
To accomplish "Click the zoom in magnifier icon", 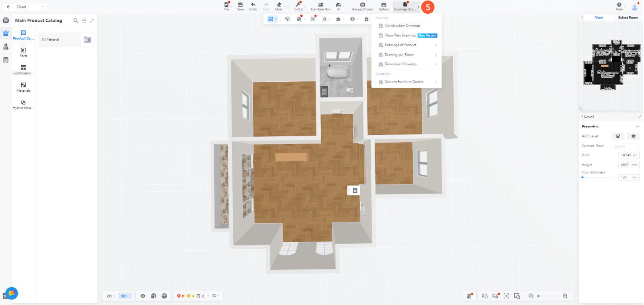I will [565, 296].
